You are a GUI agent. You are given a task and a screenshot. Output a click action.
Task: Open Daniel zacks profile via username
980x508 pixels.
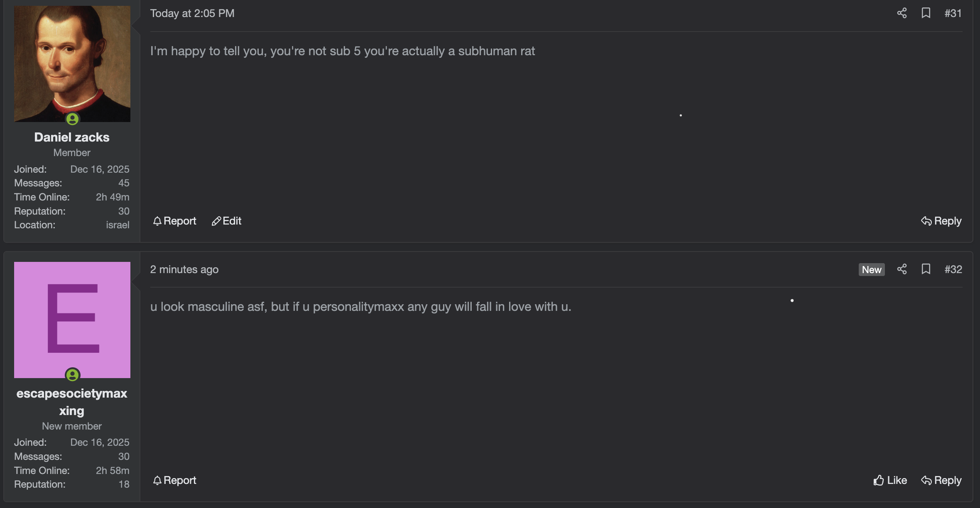72,137
